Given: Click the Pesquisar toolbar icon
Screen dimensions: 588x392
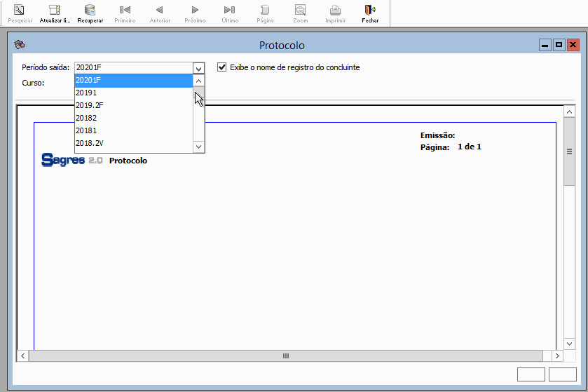Looking at the screenshot, I should [20, 10].
